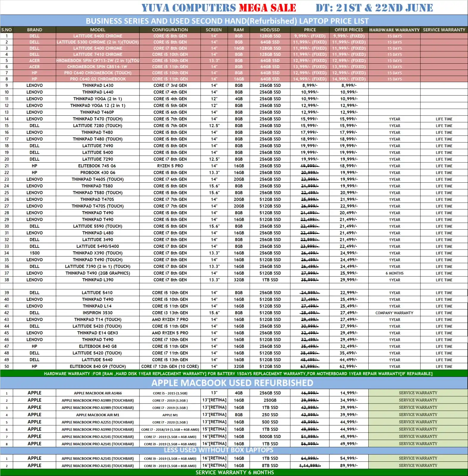Screen dimensions: 468x476
Task: Click the PROBOOK 430 G6 cell
Action: pos(98,173)
